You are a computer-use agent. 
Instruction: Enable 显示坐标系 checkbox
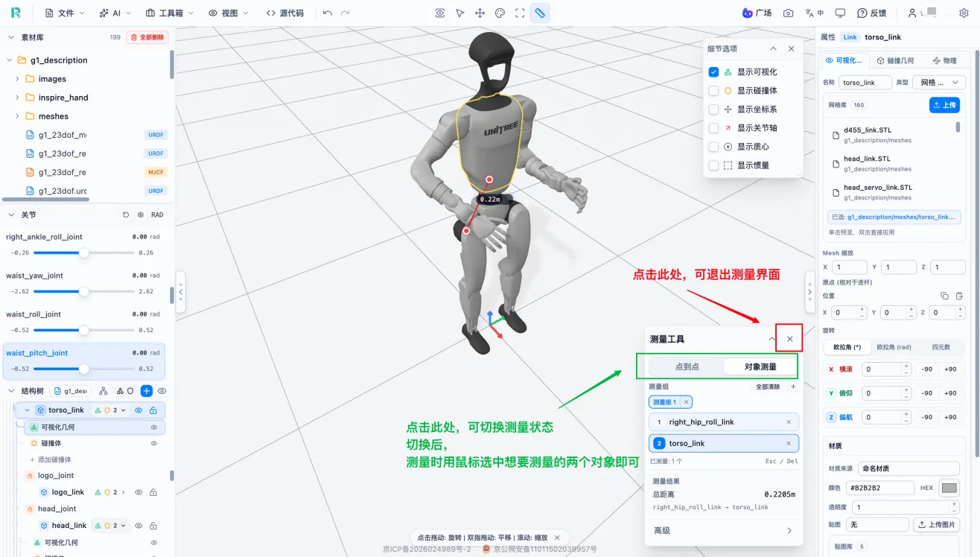click(x=713, y=109)
